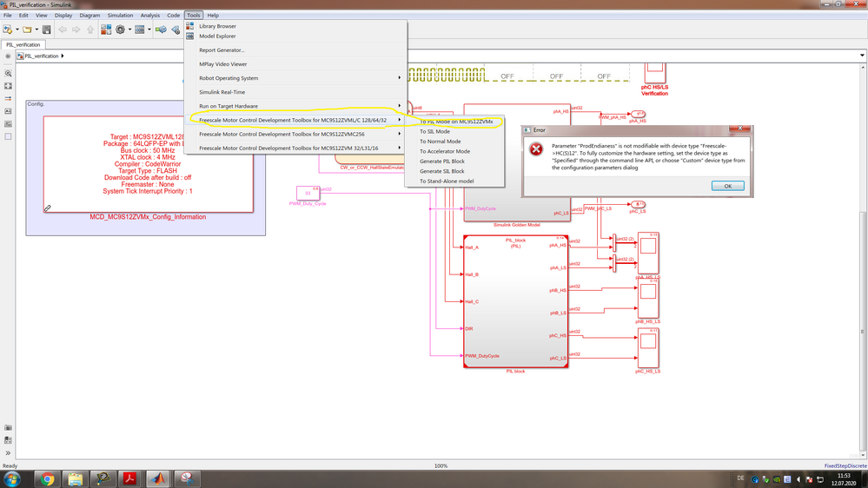This screenshot has height=488, width=868.
Task: Click OK in Error dialog
Action: [x=727, y=186]
